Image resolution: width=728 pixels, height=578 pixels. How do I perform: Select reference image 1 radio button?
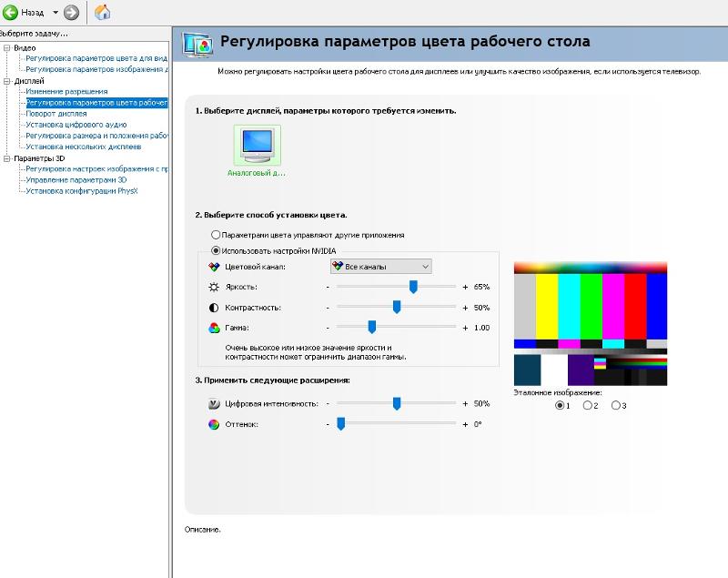(x=560, y=405)
